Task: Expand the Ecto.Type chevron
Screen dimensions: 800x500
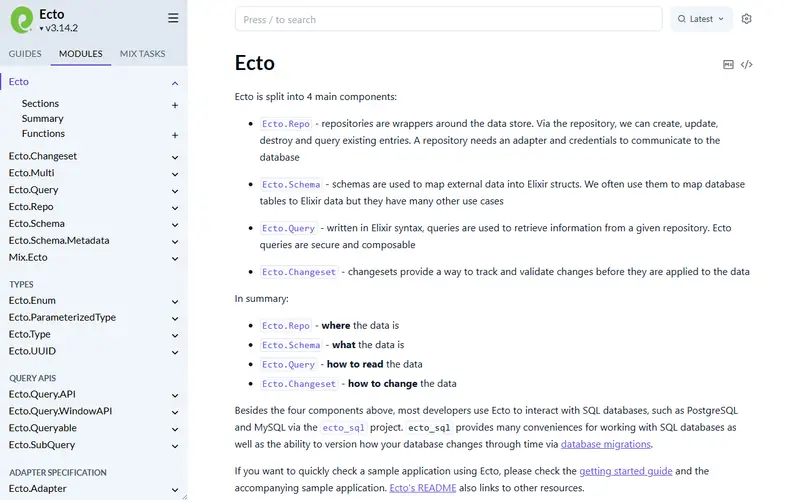Action: point(175,335)
